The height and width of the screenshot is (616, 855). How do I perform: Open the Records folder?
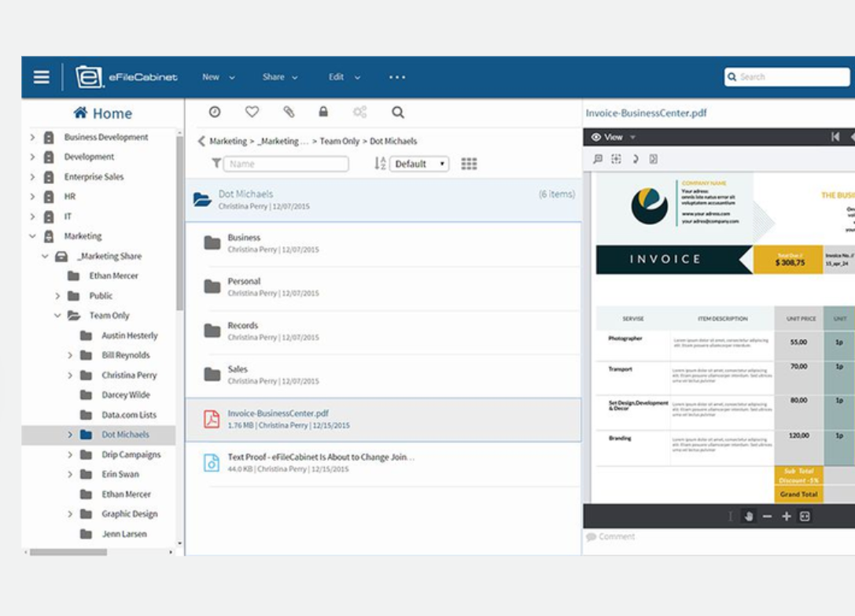[x=384, y=331]
